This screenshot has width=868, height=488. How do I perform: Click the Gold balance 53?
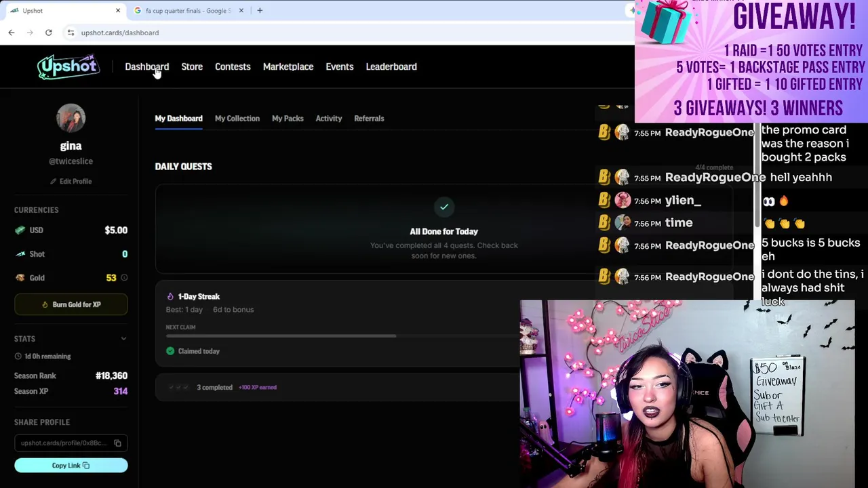111,278
